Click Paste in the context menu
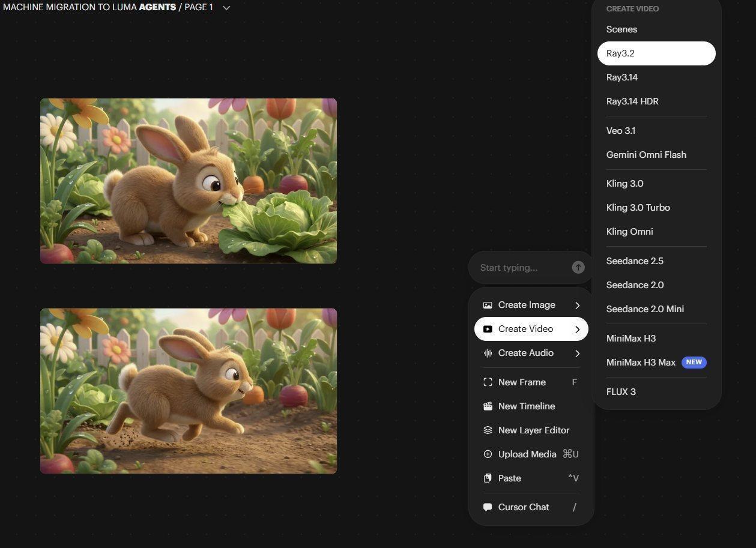This screenshot has height=548, width=756. 531,478
